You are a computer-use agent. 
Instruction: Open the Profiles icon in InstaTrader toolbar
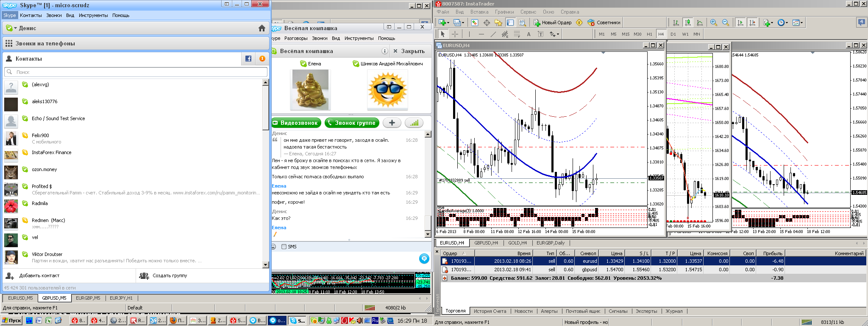pyautogui.click(x=459, y=22)
